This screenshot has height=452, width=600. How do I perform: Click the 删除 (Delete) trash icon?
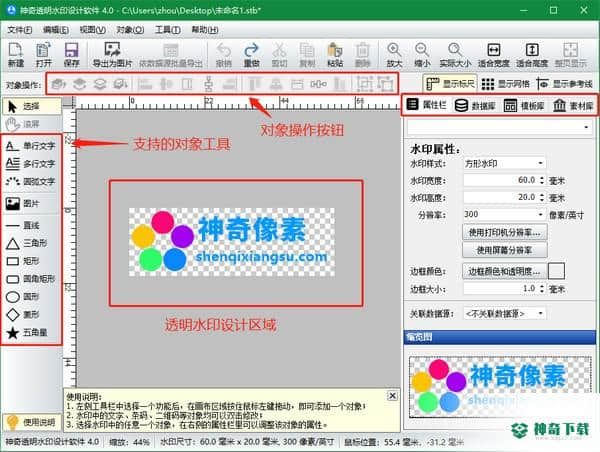coord(362,55)
